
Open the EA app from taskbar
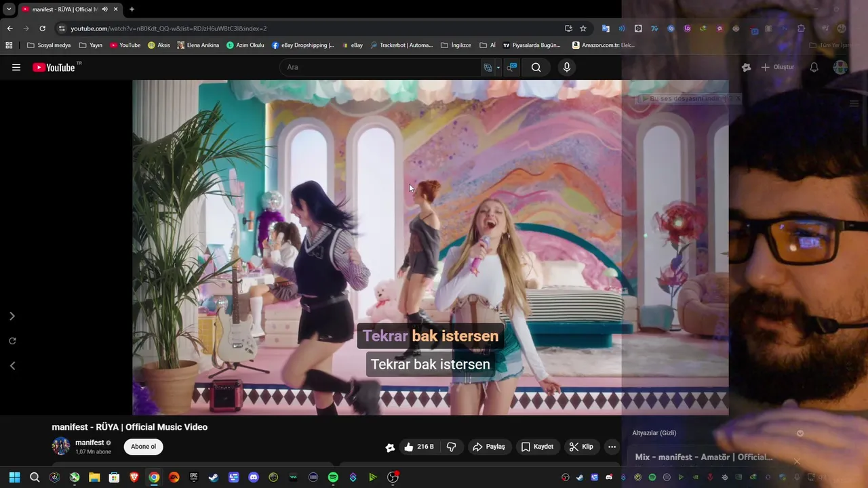pos(174,477)
